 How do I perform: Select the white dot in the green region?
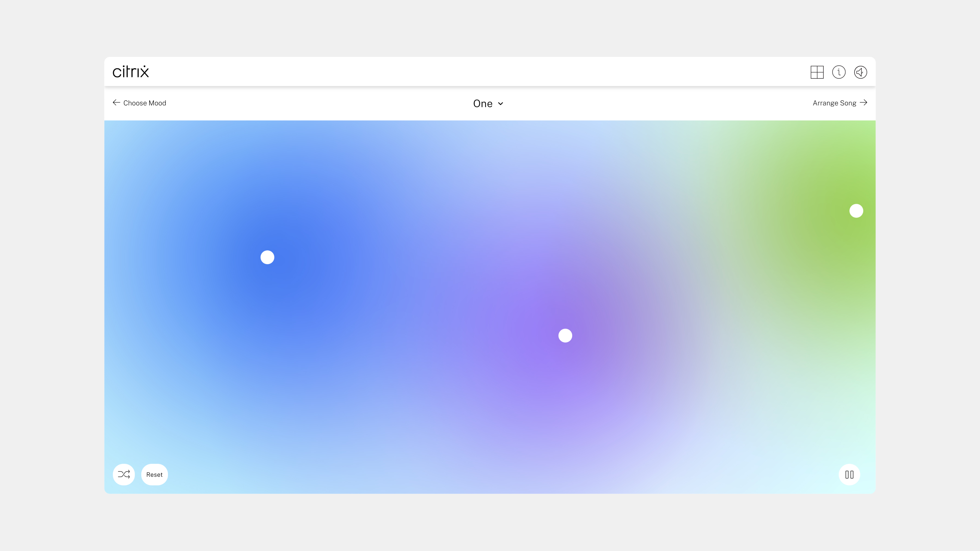[856, 211]
